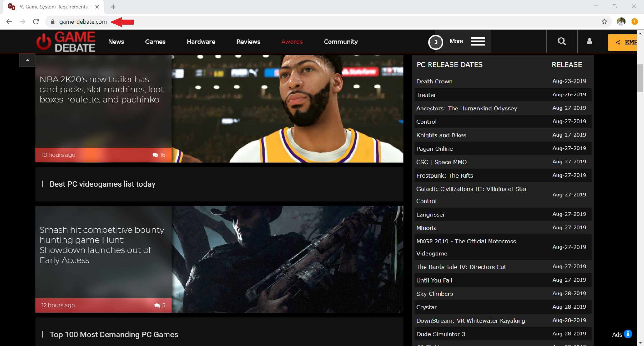644x346 pixels.
Task: Open Ancestors: The Humankind Odyssey release link
Action: tap(466, 108)
